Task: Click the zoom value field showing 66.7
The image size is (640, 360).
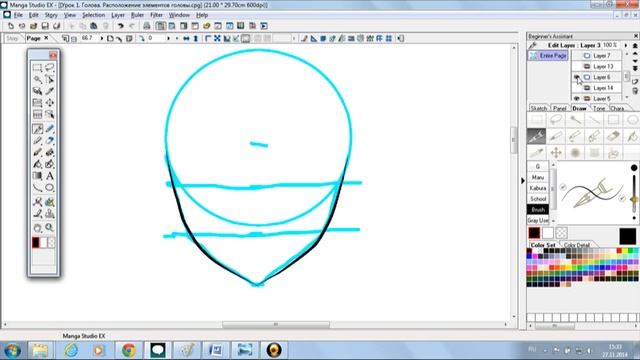Action: tap(89, 38)
